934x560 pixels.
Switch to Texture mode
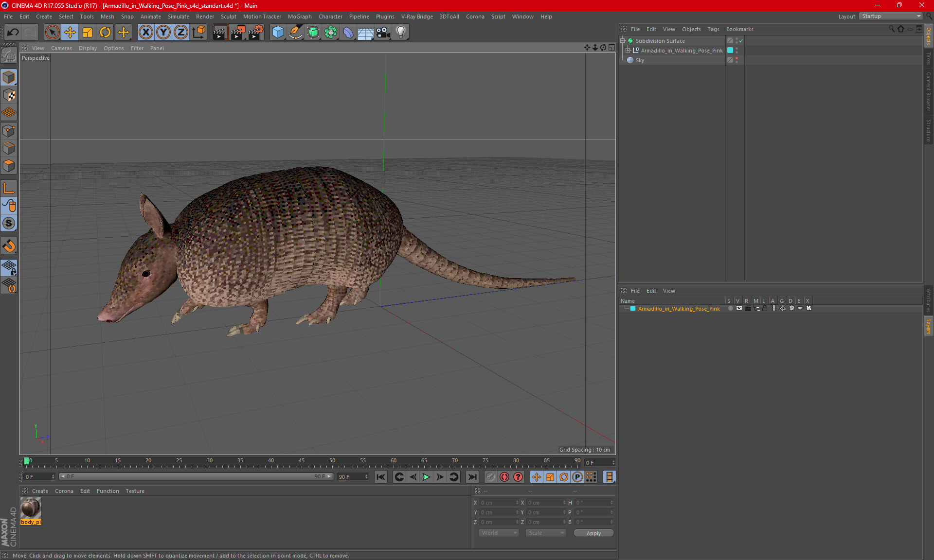9,95
